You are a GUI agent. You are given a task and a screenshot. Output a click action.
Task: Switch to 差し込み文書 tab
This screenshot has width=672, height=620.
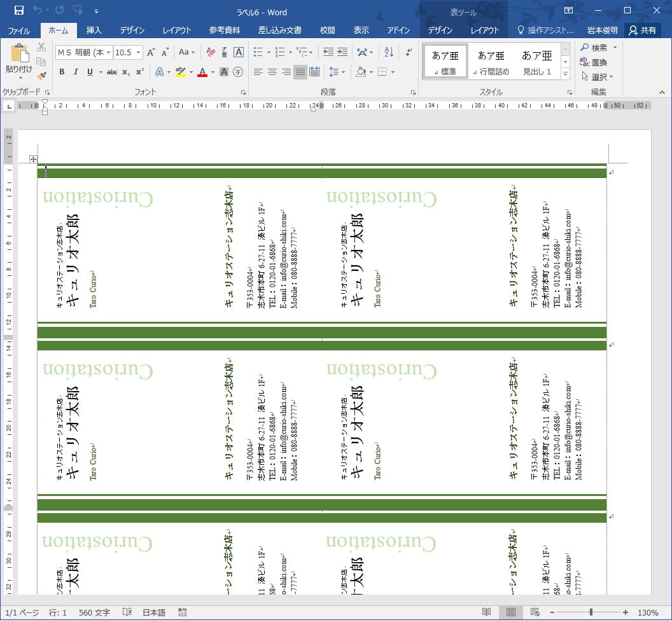(x=280, y=31)
